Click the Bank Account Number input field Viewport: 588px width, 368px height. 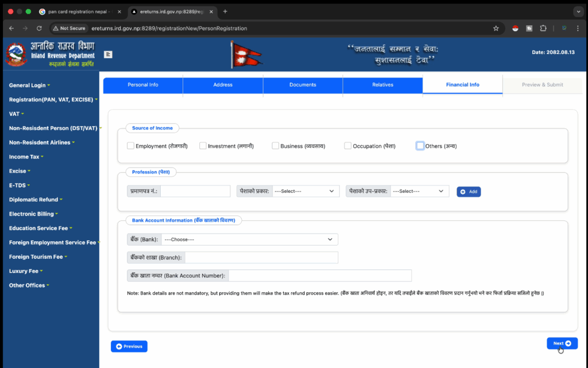320,276
